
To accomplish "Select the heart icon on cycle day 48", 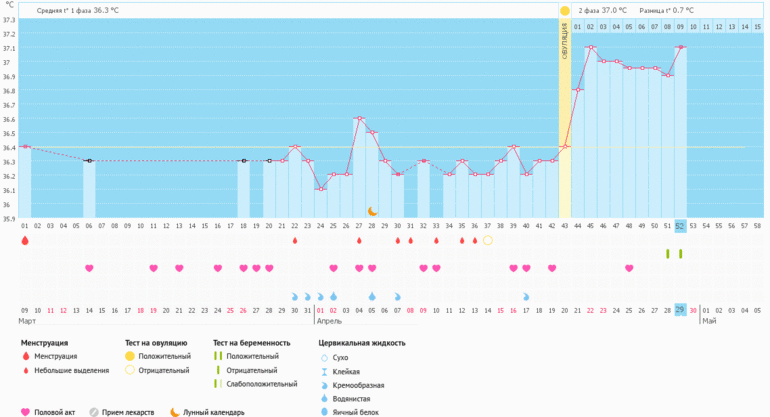I will [629, 268].
